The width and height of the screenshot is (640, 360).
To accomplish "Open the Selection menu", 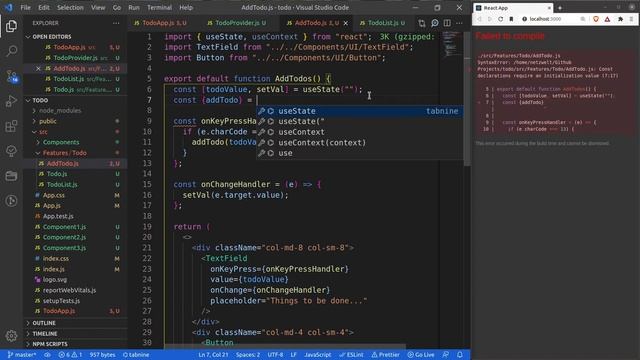I will coord(70,8).
